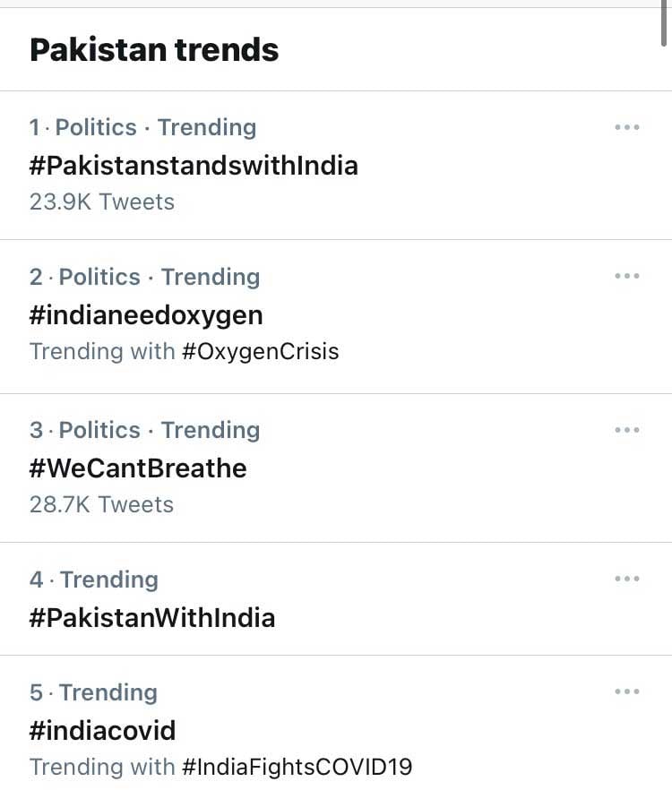Open more options for #indiacovid trend
This screenshot has height=790, width=672.
tap(627, 691)
